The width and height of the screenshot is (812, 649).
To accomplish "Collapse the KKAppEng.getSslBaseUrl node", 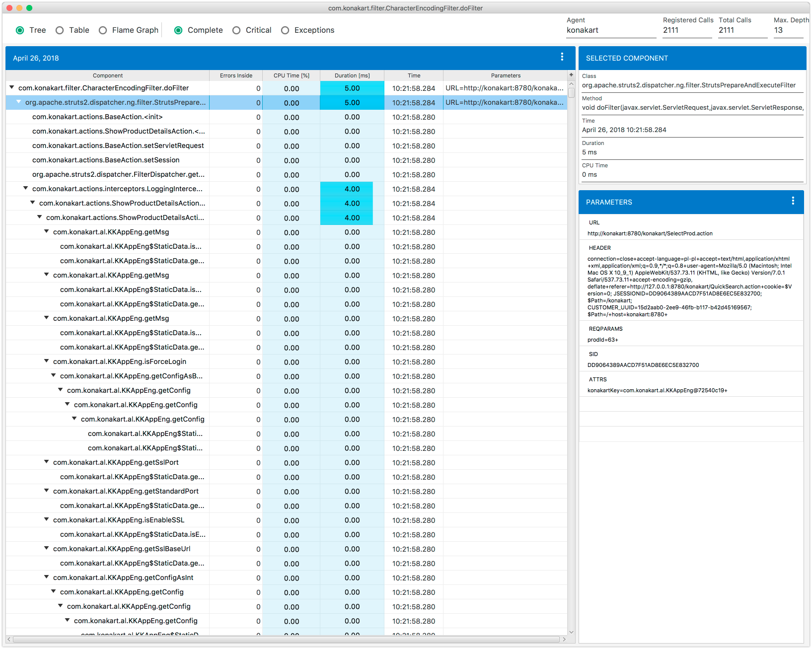I will tap(47, 548).
